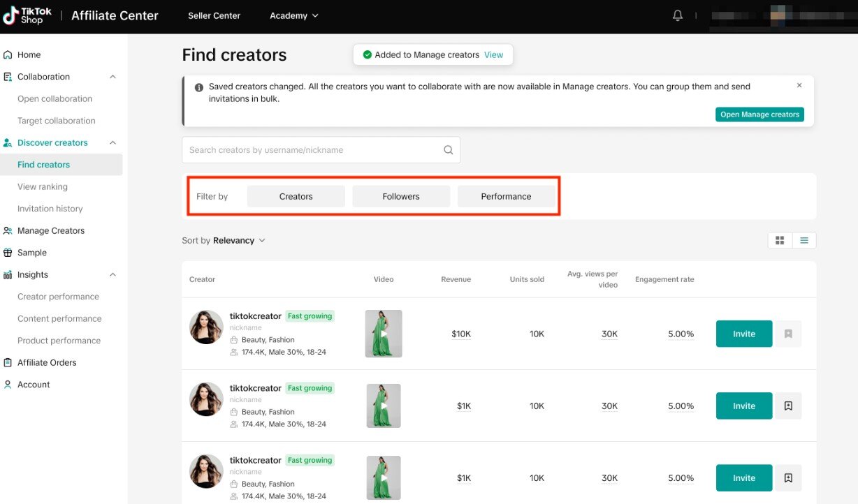858x504 pixels.
Task: Play the third row's video thumbnail
Action: point(384,478)
